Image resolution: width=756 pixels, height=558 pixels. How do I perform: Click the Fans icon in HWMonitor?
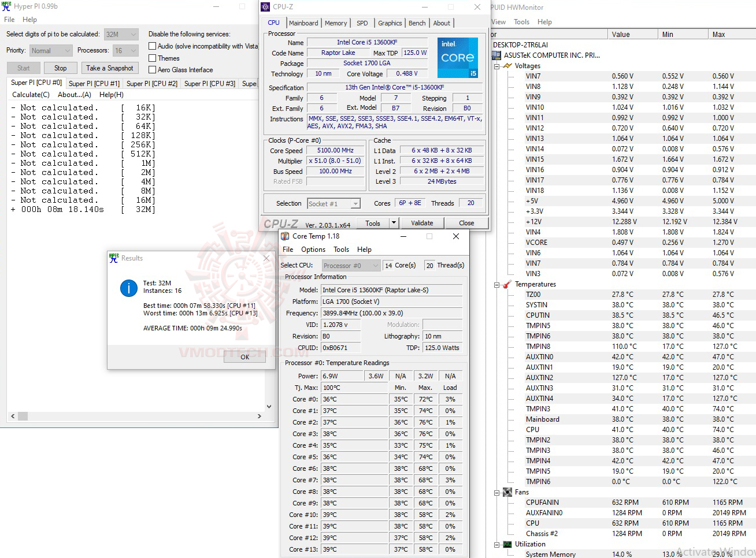(x=507, y=492)
